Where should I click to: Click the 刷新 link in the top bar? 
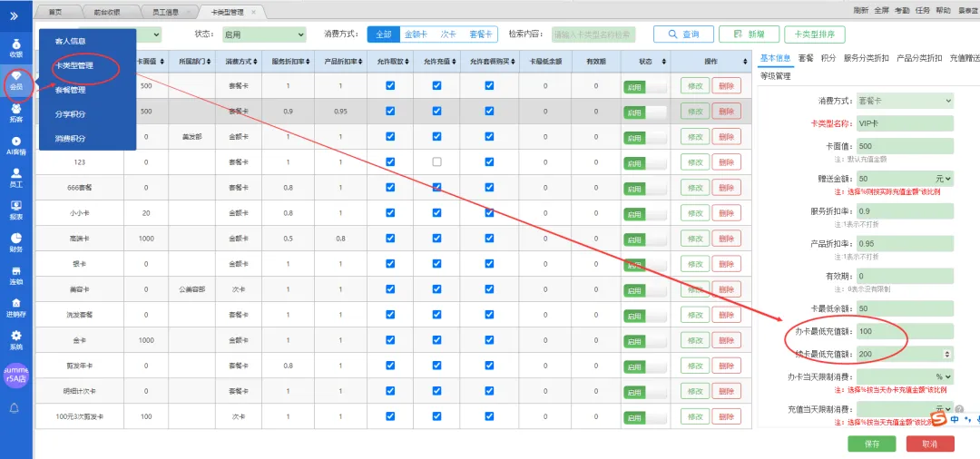click(x=861, y=10)
